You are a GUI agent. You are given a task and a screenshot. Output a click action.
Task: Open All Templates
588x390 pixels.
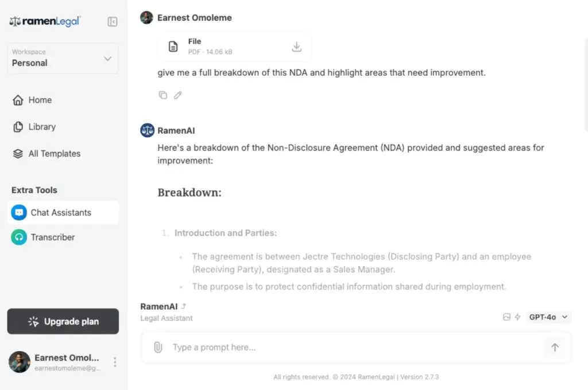pyautogui.click(x=56, y=153)
